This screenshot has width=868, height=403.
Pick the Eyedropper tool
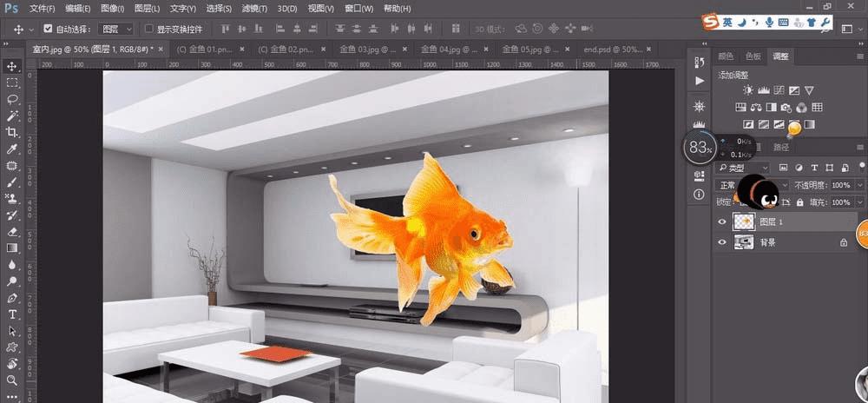tap(12, 149)
